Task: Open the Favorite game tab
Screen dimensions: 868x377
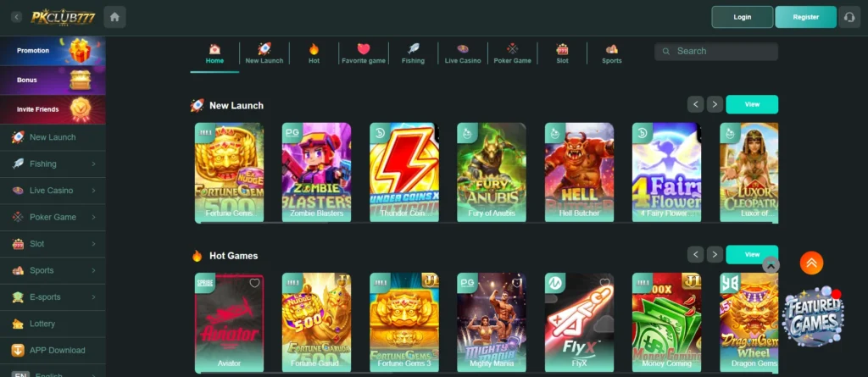Action: click(363, 53)
